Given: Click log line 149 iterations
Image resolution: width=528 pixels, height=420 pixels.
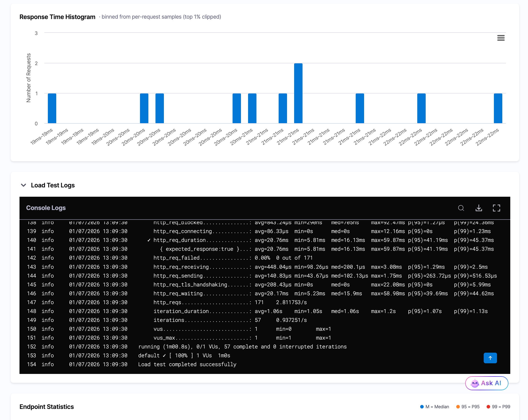Looking at the screenshot, I should point(265,320).
